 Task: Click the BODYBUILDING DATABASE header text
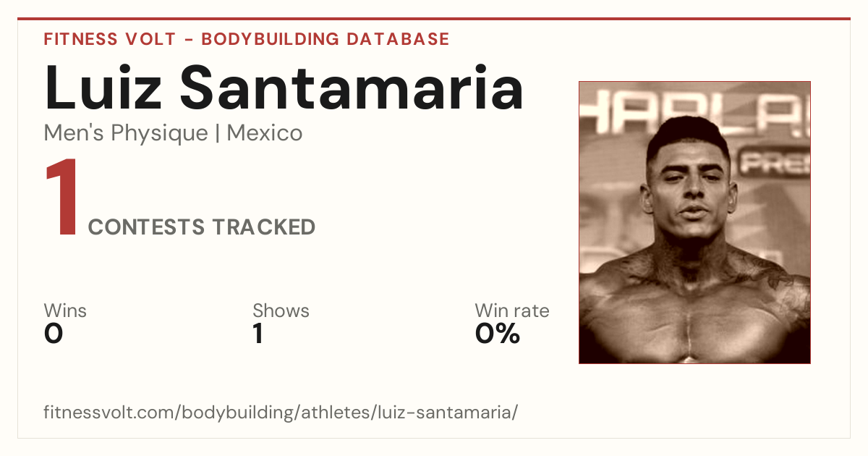[x=325, y=39]
